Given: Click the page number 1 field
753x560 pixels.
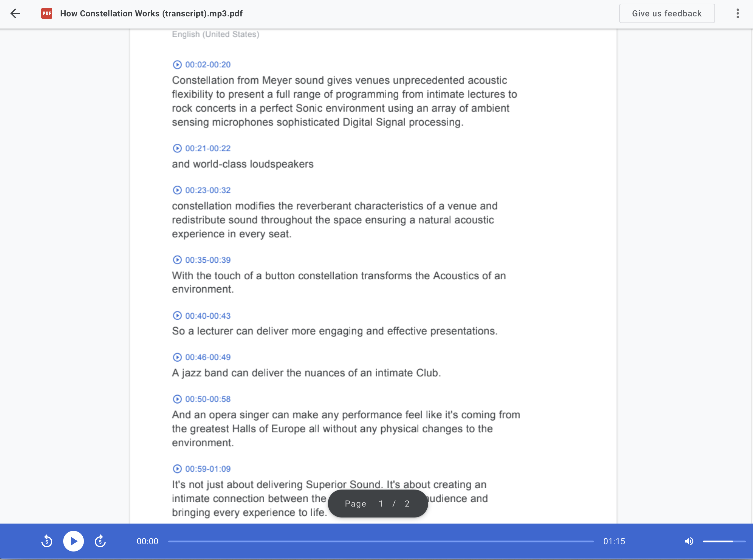Looking at the screenshot, I should (380, 504).
